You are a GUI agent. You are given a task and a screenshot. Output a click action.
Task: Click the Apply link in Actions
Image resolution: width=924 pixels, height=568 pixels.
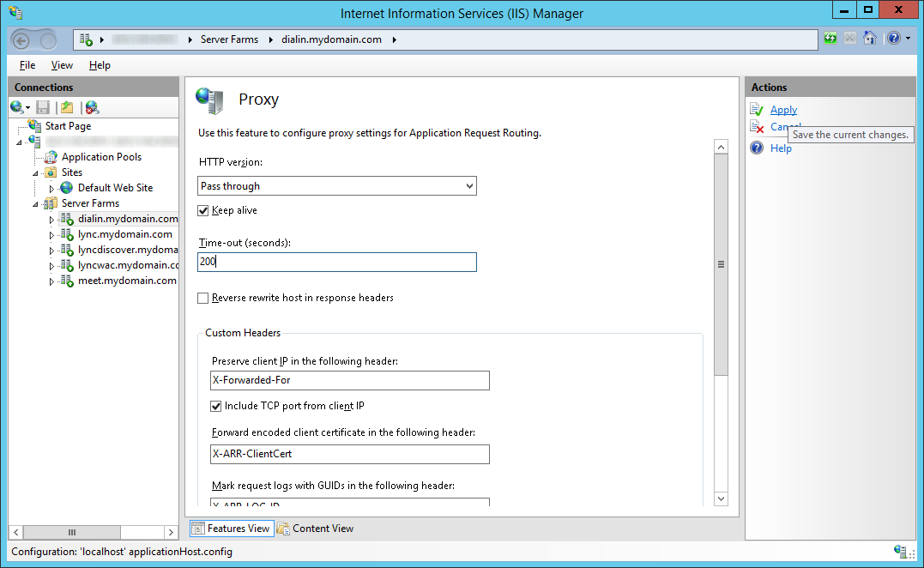[783, 110]
